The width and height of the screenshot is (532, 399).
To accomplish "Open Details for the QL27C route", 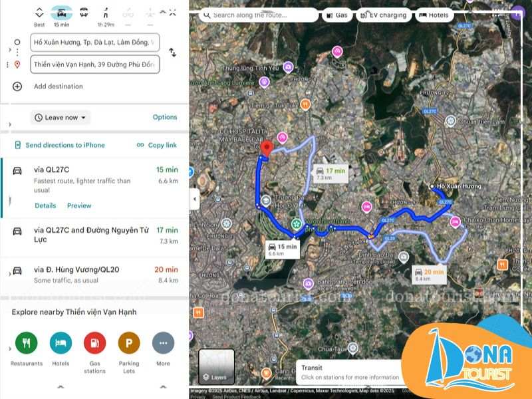I will click(45, 205).
